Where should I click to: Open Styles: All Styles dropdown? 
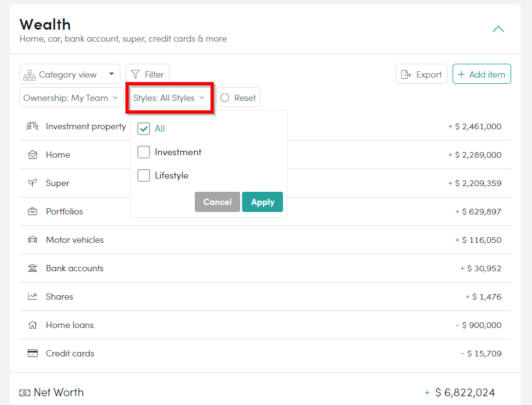point(170,98)
